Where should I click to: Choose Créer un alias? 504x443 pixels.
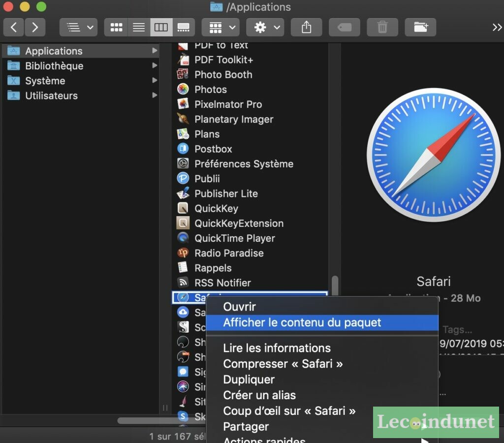coord(322,395)
